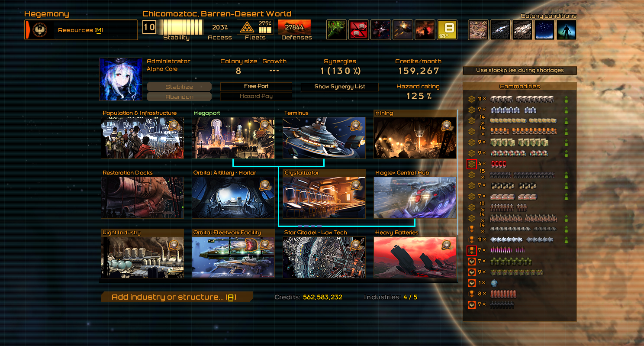Open the Hegemony Resources selector
Screen dimensions: 644x346
click(x=81, y=30)
